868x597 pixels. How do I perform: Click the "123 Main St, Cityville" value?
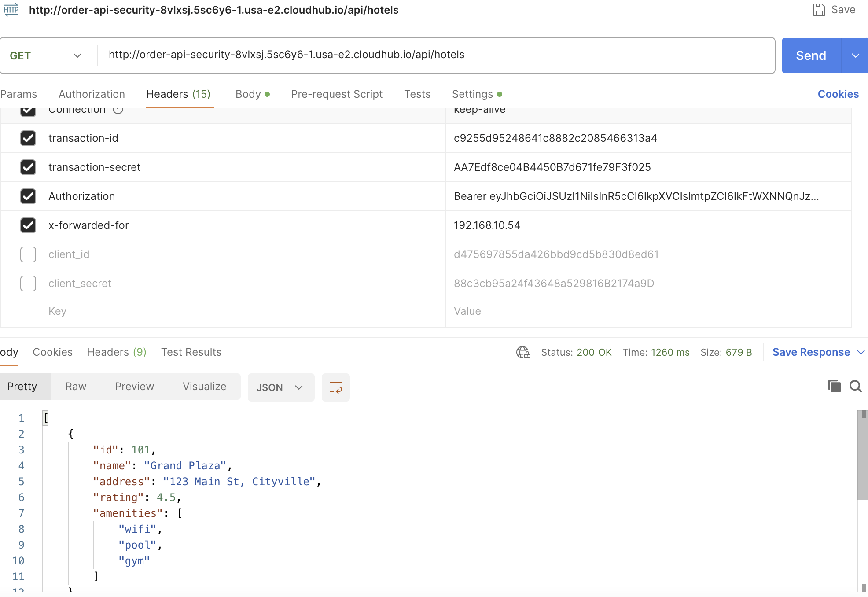[239, 482]
